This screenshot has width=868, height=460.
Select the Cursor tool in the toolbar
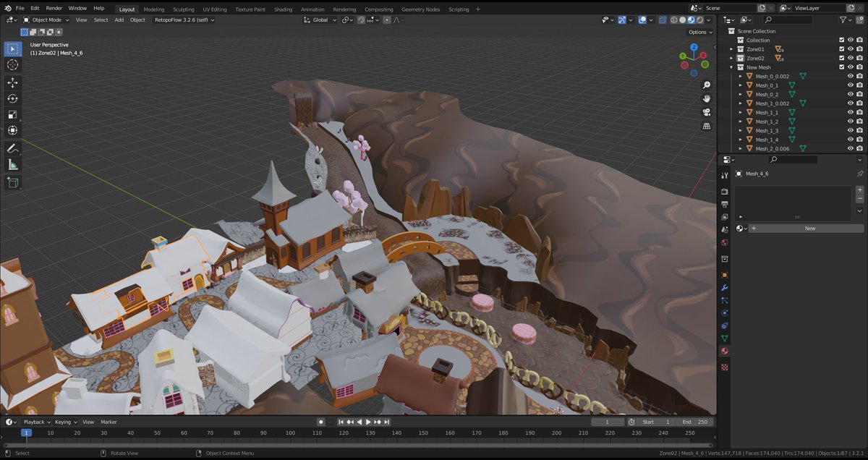point(12,65)
